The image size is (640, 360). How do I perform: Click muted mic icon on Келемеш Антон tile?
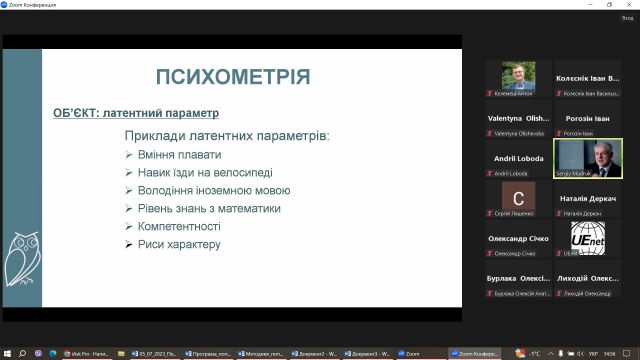click(489, 93)
